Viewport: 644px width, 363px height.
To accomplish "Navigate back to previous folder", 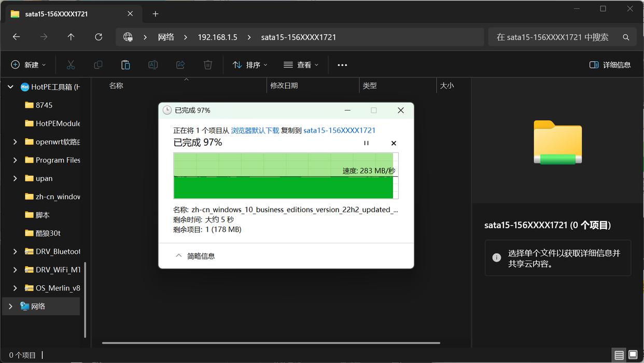I will coord(16,37).
